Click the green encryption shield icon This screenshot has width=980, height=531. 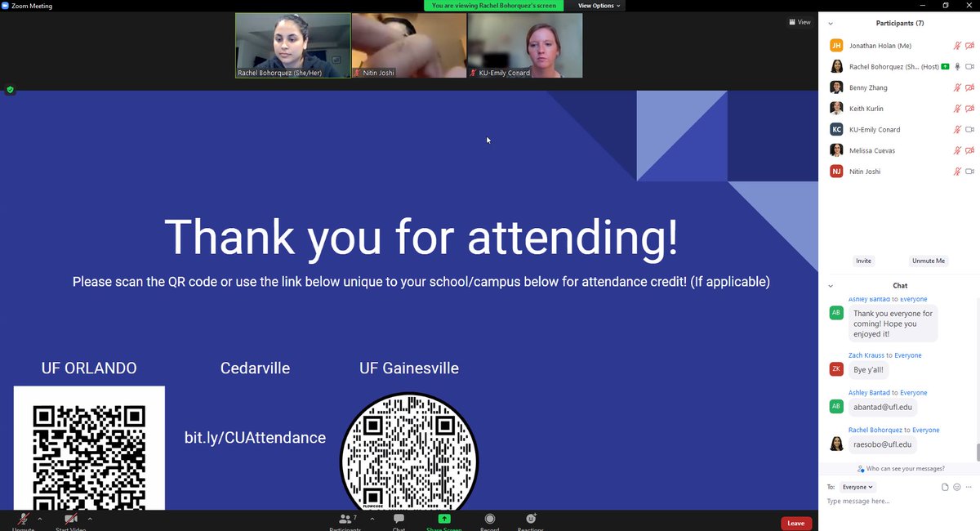click(x=10, y=90)
